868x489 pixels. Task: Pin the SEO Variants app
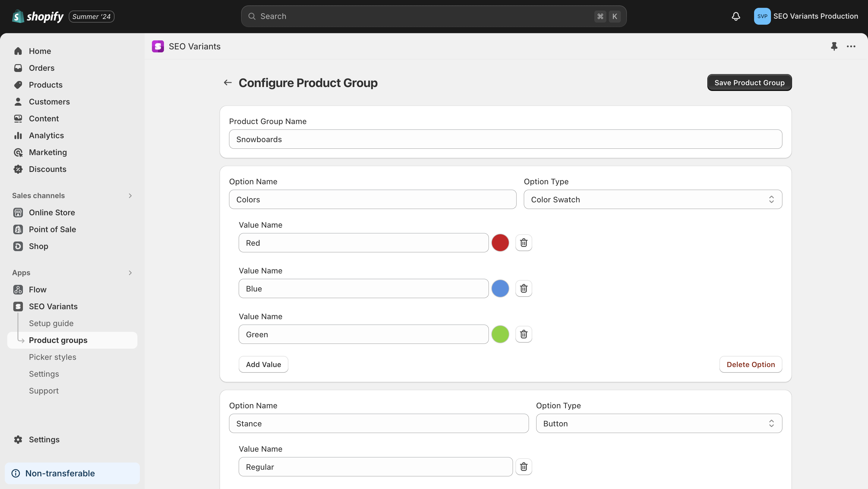tap(834, 46)
